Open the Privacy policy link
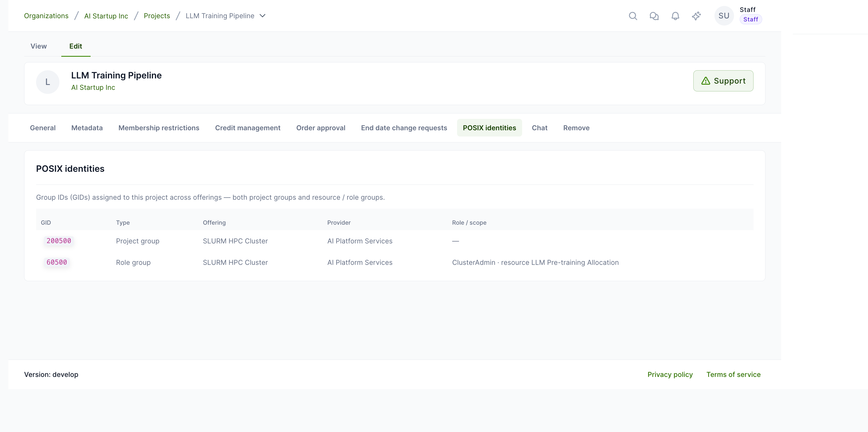This screenshot has width=868, height=432. point(670,374)
